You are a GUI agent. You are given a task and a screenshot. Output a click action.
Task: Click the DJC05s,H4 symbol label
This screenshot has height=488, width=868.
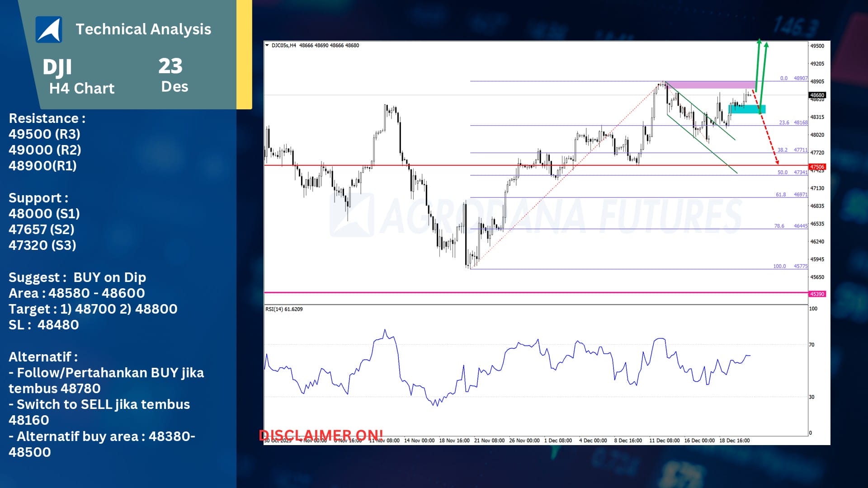click(x=283, y=45)
